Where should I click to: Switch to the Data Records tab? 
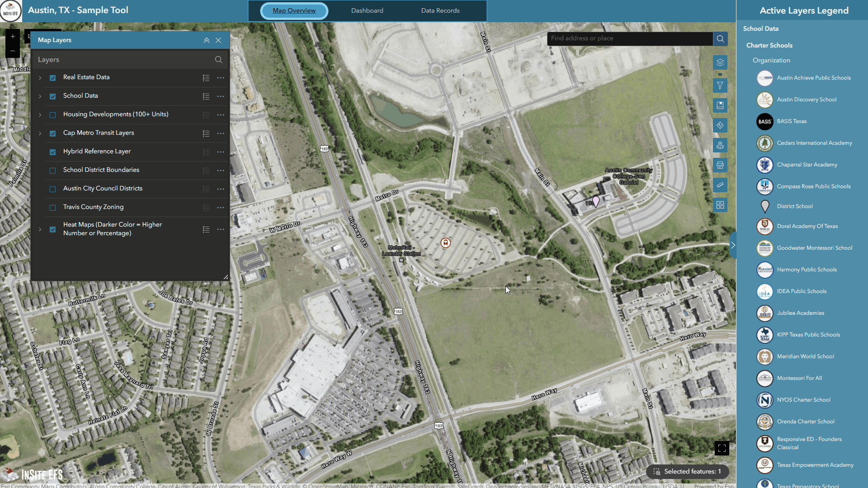(x=440, y=11)
